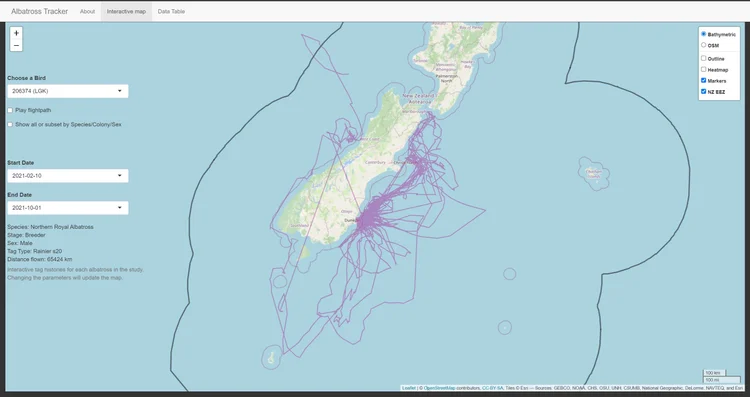Tick the Play flightpath checkbox
The height and width of the screenshot is (397, 750).
[10, 110]
